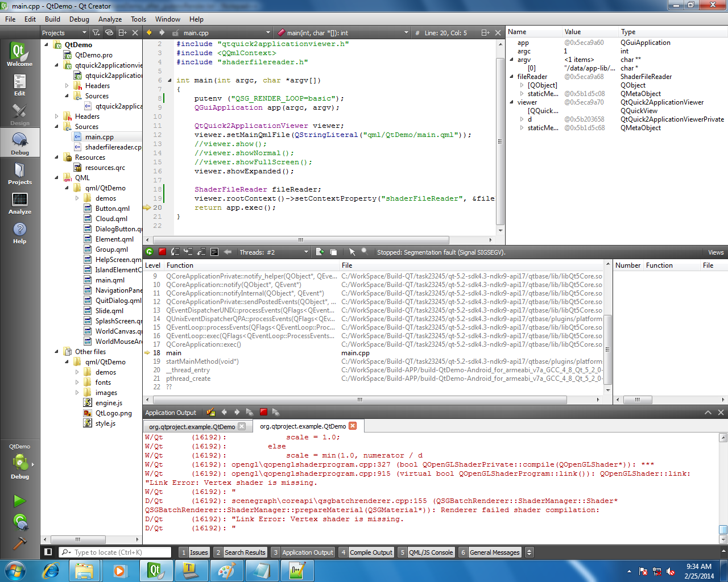Split the editor view
728x582 pixels.
click(x=485, y=32)
